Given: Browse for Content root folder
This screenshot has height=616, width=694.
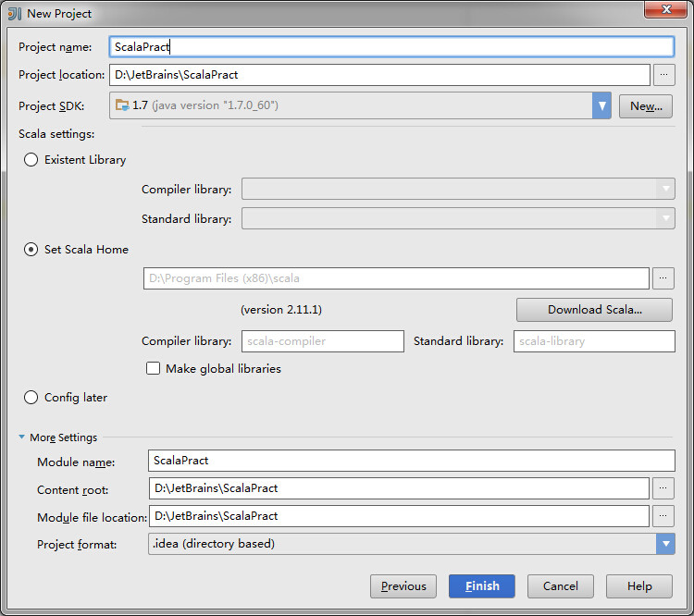Looking at the screenshot, I should [663, 488].
